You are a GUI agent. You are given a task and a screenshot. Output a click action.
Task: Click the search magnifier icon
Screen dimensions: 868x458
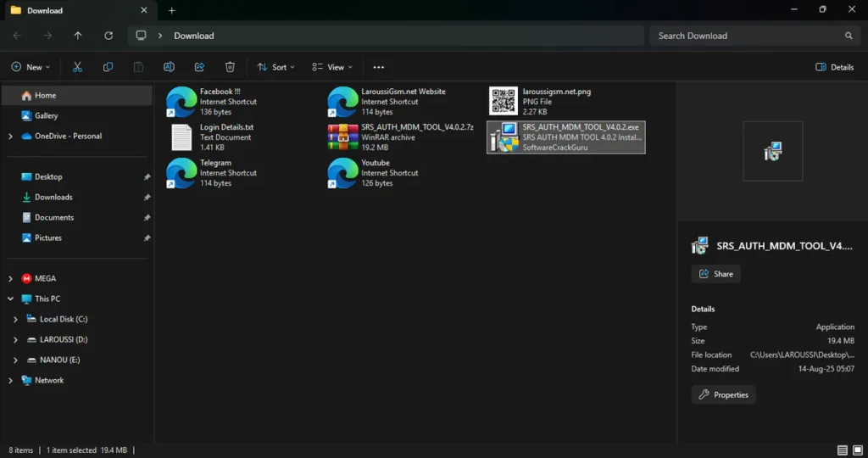pos(849,36)
